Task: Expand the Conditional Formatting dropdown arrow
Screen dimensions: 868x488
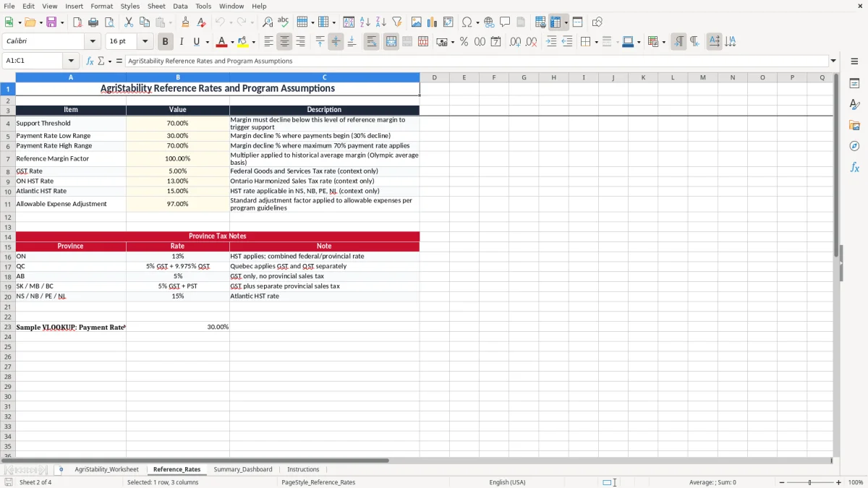Action: coord(663,42)
